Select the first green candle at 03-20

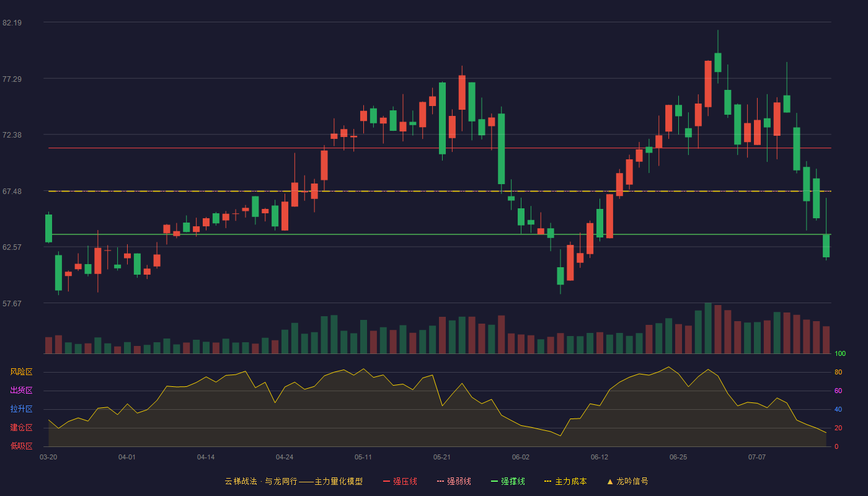[x=48, y=228]
